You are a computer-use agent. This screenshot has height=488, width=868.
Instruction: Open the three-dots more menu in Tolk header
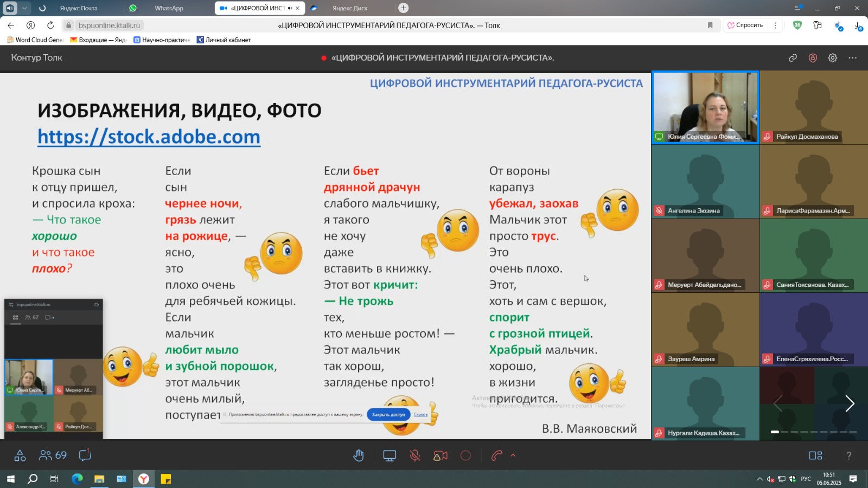click(x=853, y=58)
